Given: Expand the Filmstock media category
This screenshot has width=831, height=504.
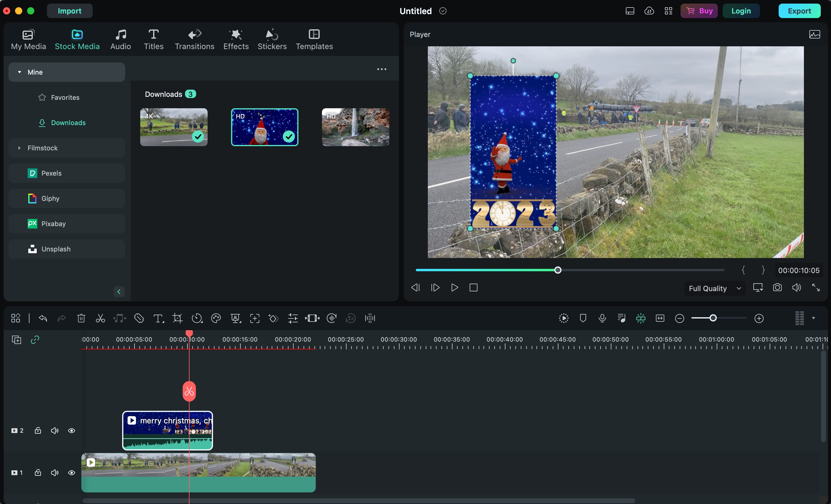Looking at the screenshot, I should coord(19,148).
